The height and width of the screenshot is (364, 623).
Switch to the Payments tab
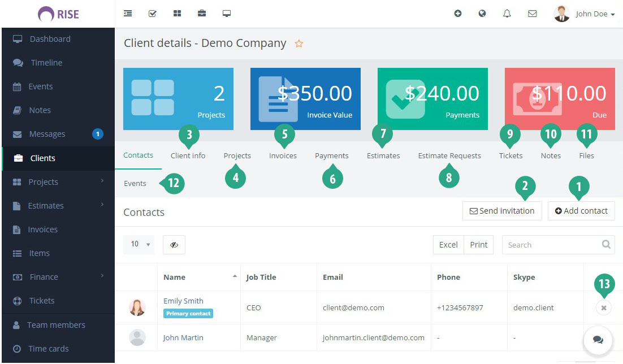331,155
